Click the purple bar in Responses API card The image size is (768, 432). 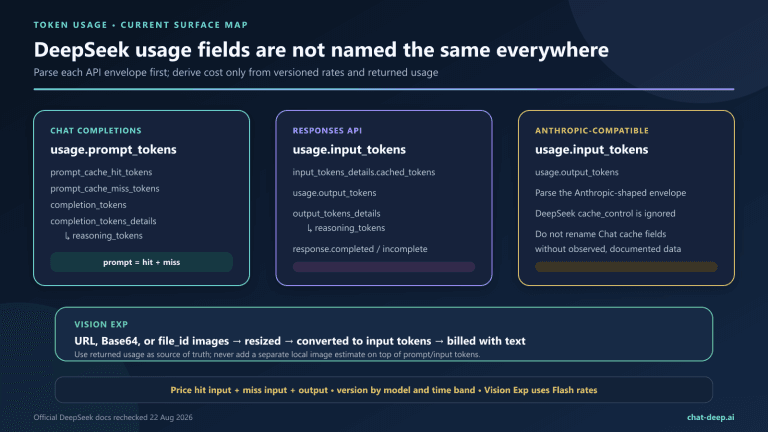(x=384, y=267)
